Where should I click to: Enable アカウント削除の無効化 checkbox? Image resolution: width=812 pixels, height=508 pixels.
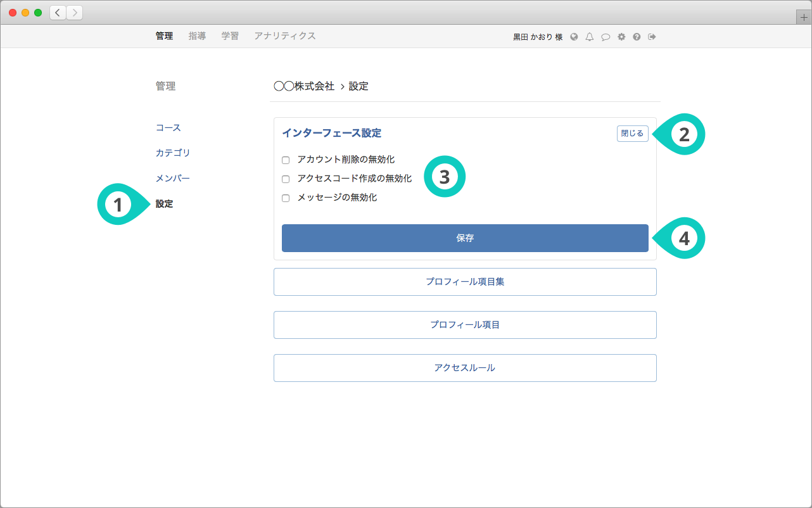tap(286, 160)
